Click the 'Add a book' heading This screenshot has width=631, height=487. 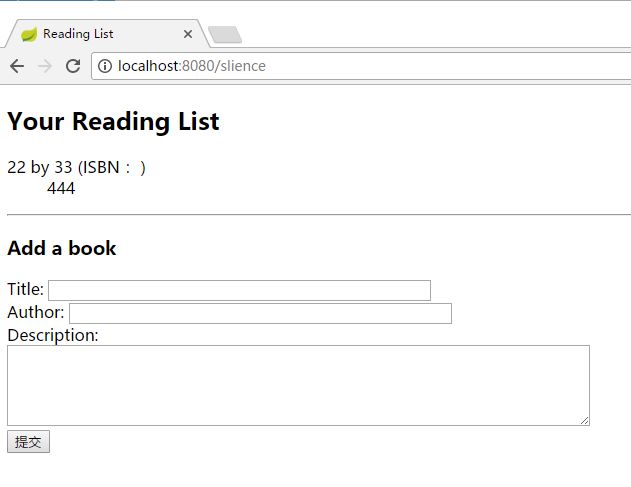coord(62,248)
